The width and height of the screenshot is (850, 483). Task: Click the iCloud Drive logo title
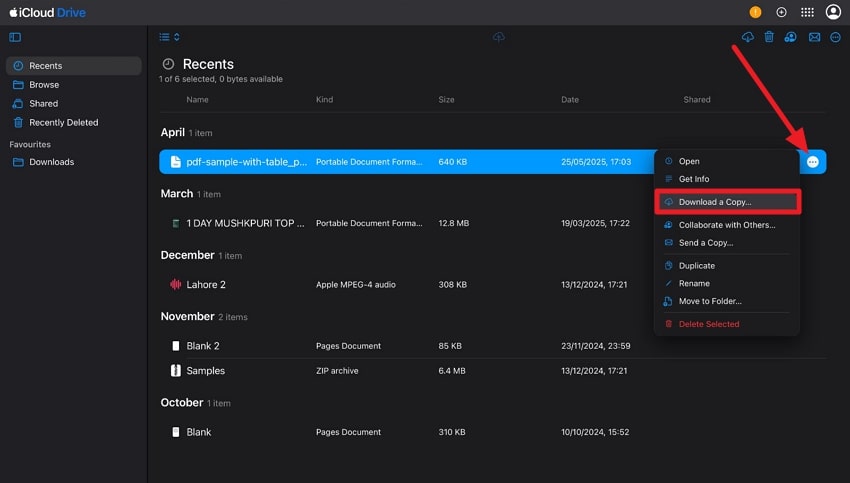coord(47,12)
